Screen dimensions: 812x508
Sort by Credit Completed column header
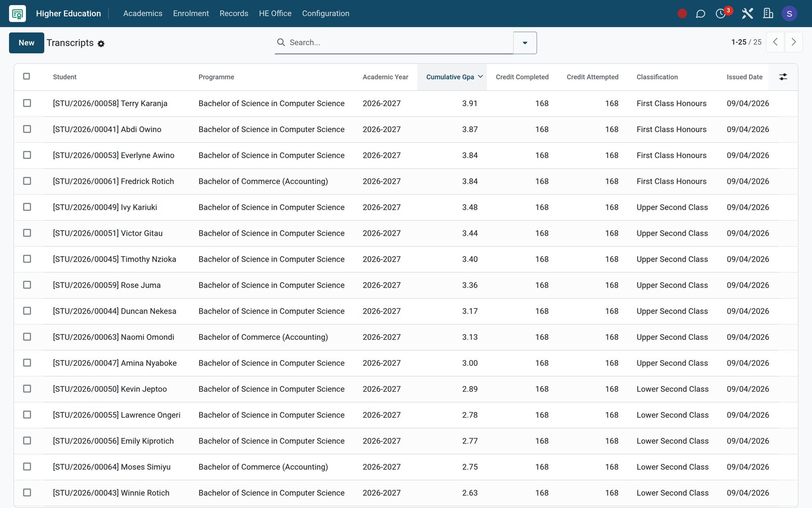522,77
